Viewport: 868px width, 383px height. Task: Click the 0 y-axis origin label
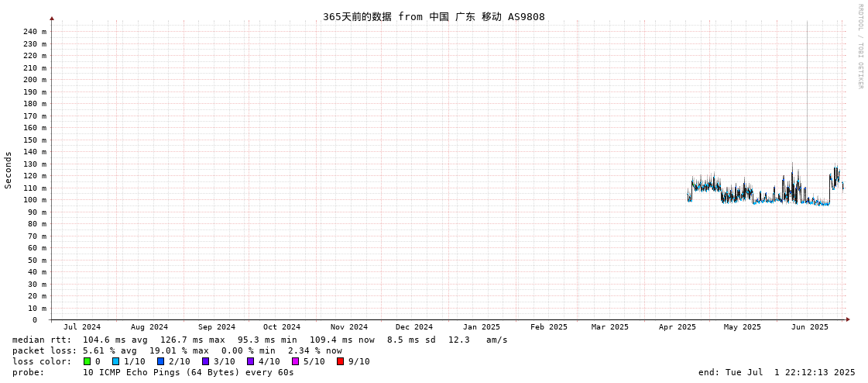pyautogui.click(x=34, y=320)
